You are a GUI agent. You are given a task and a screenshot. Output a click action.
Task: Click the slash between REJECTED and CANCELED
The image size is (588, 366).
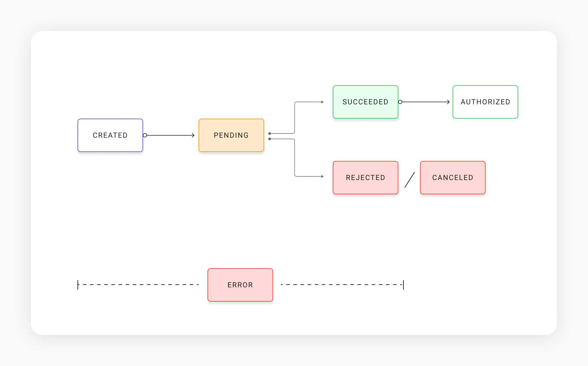point(409,180)
